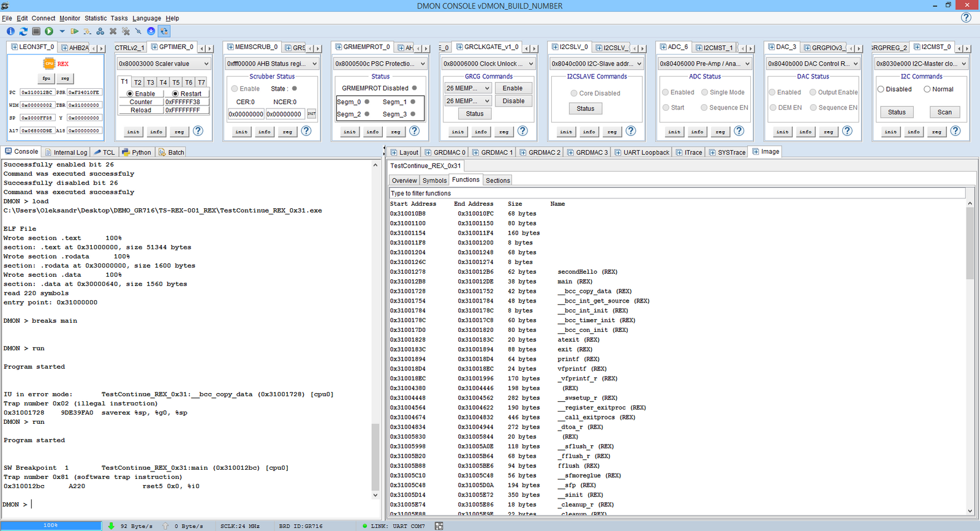
Task: Click the blue 100% progress bar
Action: click(51, 525)
